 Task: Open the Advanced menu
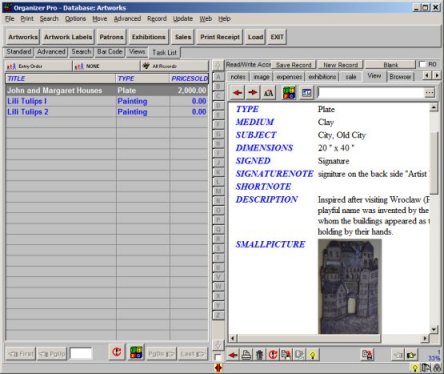point(127,19)
